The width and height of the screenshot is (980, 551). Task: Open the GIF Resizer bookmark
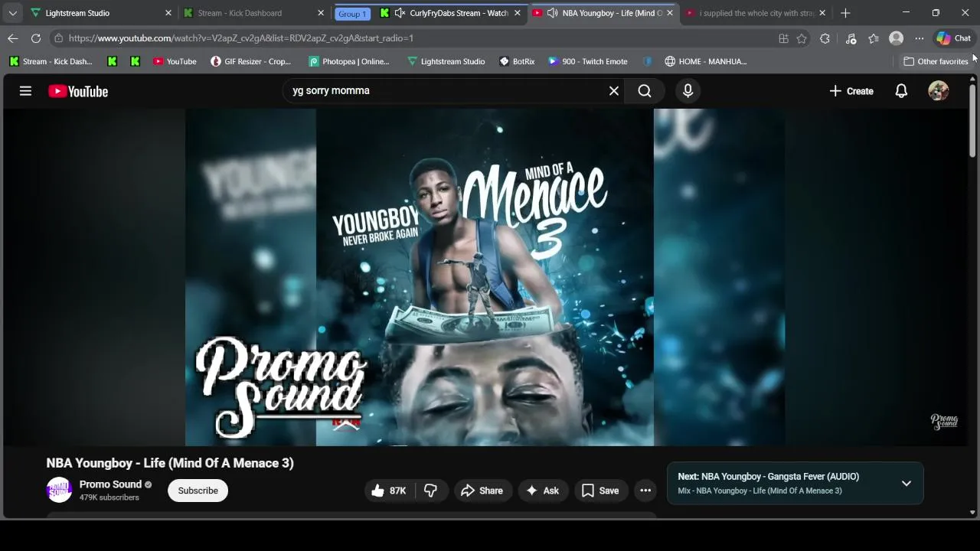(x=251, y=61)
